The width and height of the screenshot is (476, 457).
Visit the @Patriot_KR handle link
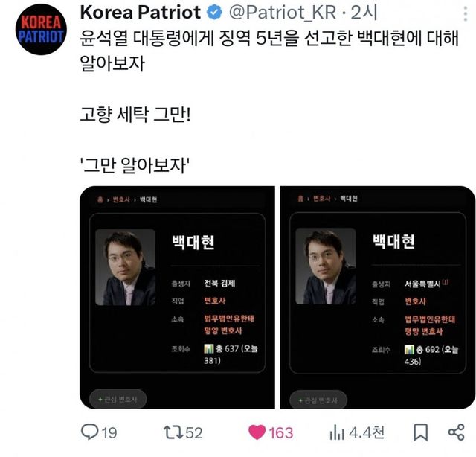pos(283,13)
